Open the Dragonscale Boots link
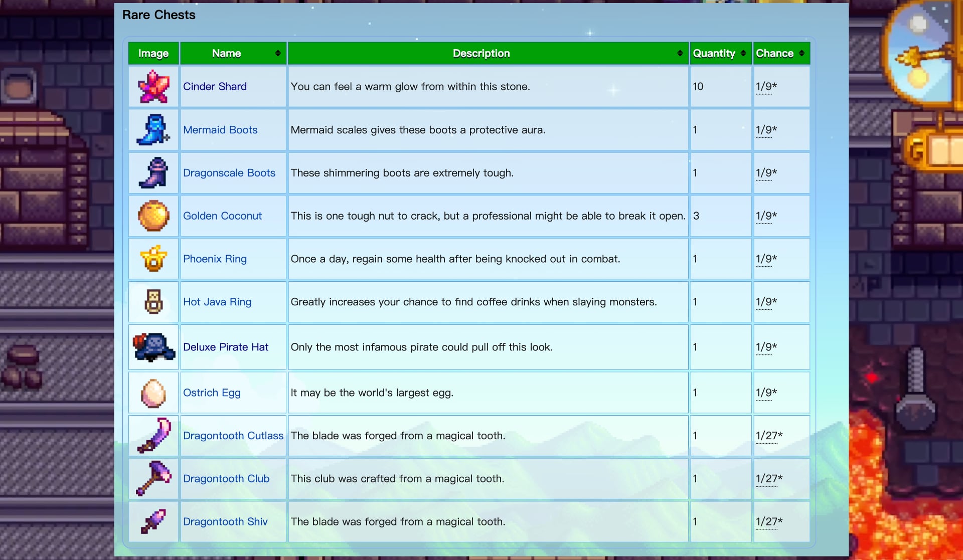 coord(229,173)
